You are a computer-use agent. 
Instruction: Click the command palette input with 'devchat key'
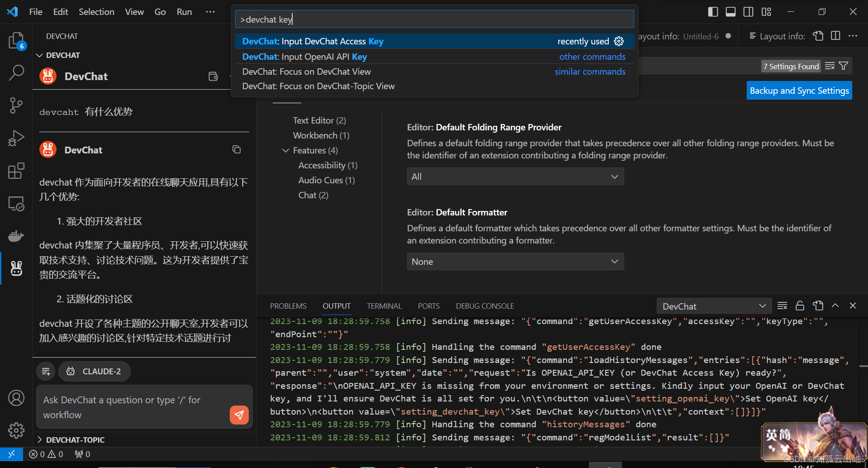click(434, 19)
